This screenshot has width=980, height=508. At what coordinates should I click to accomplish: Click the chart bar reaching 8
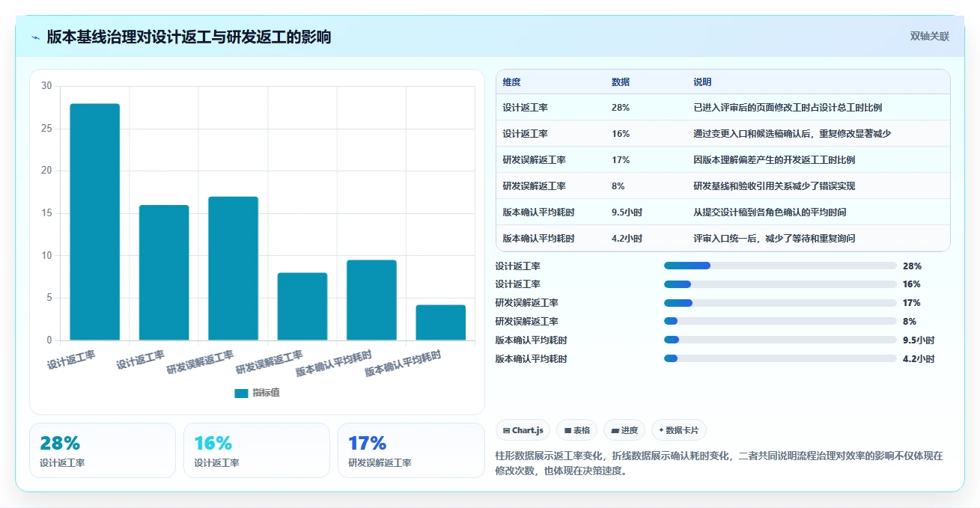(302, 307)
